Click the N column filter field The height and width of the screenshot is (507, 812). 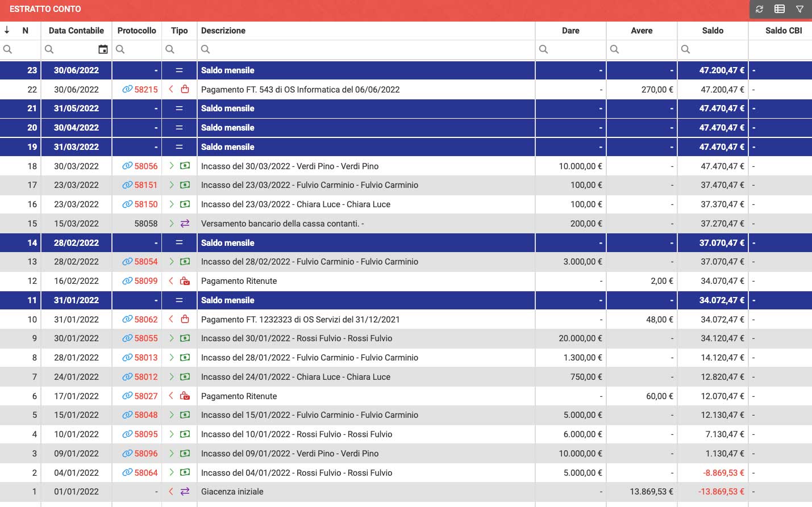pyautogui.click(x=20, y=49)
